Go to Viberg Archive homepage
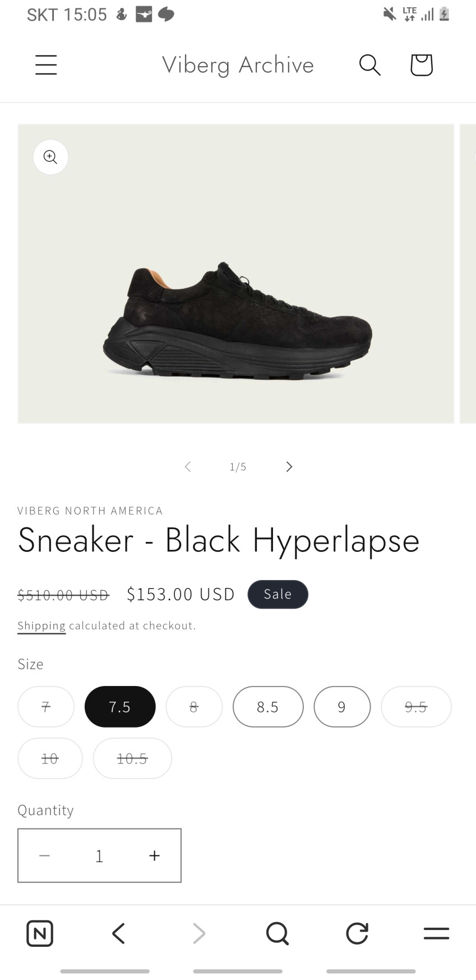The image size is (476, 980). pyautogui.click(x=238, y=65)
